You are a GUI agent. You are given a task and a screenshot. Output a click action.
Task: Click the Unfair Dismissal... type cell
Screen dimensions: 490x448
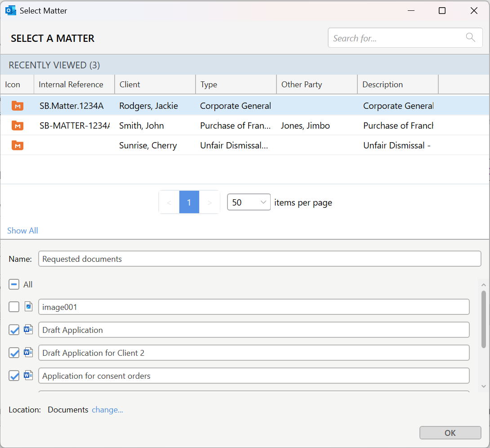(x=234, y=145)
